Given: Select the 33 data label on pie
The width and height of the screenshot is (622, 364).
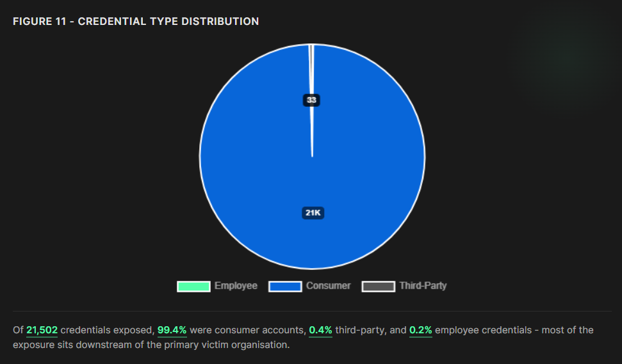Looking at the screenshot, I should pos(311,100).
